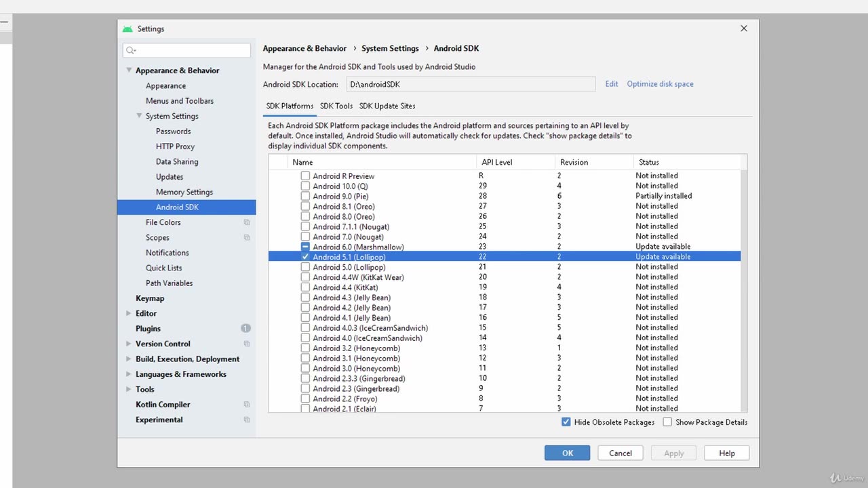Focus the settings search field
Image resolution: width=868 pixels, height=488 pixels.
click(186, 50)
